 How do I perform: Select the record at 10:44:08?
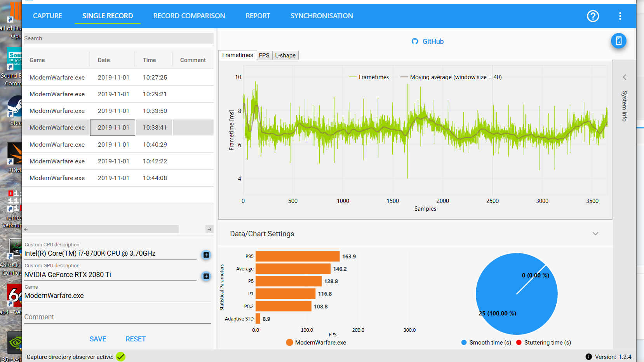tap(118, 178)
